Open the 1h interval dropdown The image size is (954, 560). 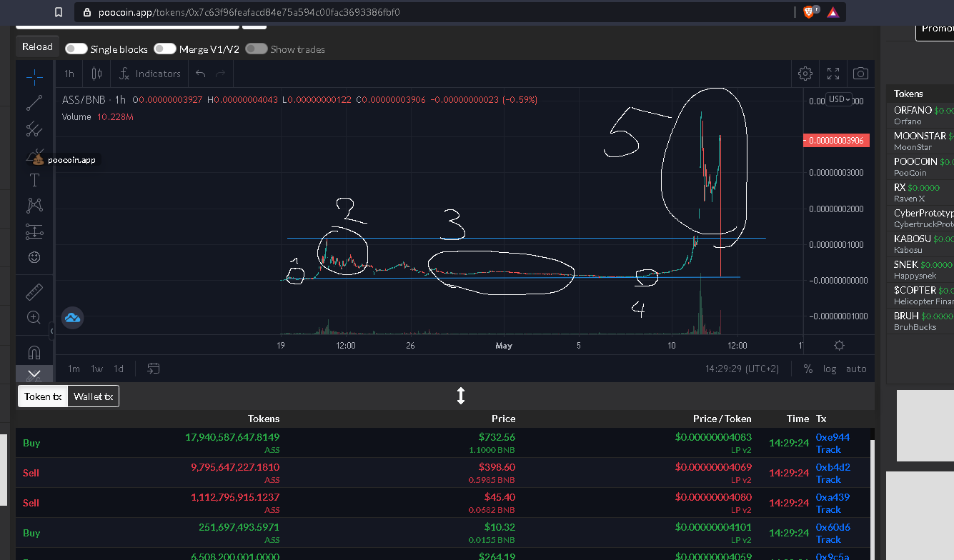click(x=69, y=74)
